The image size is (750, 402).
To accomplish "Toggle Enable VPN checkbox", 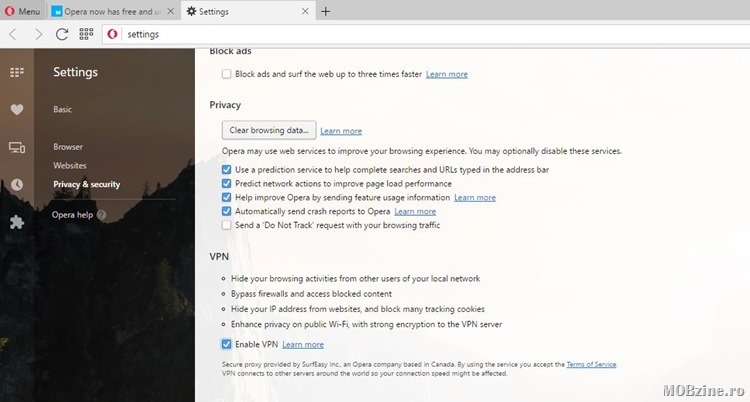I will pyautogui.click(x=226, y=344).
